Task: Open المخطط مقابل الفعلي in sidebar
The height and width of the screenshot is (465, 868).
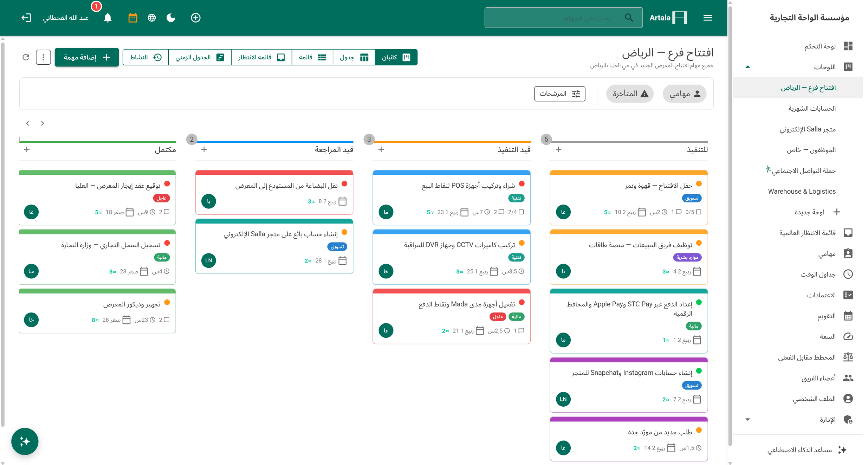Action: pos(798,357)
